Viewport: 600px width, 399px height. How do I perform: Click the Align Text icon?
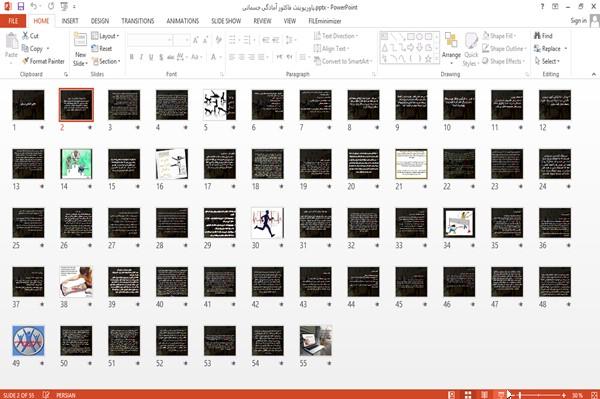[x=317, y=49]
